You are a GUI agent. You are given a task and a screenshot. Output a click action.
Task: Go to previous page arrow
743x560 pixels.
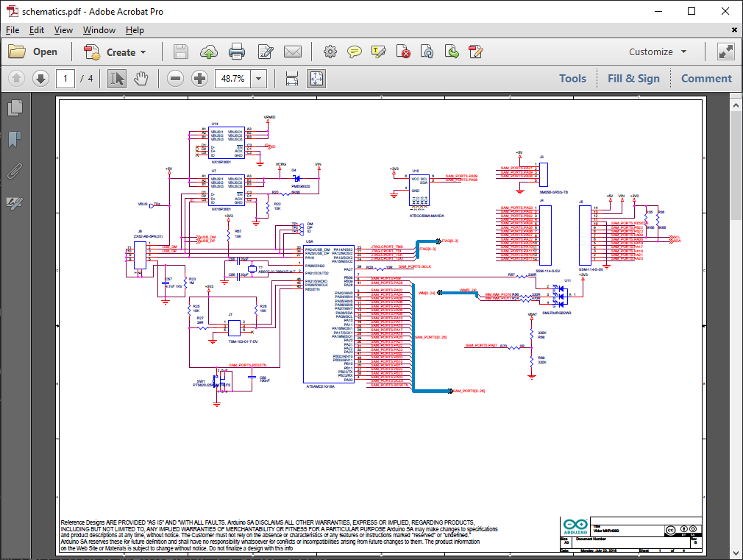(17, 78)
